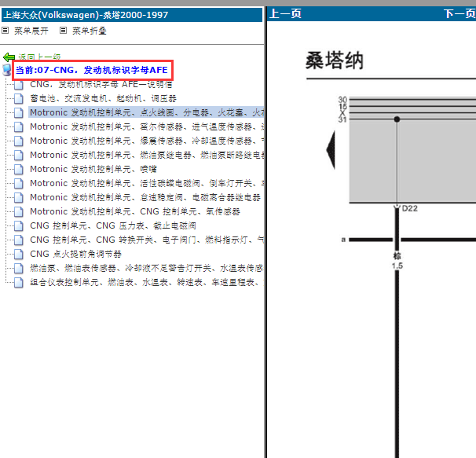This screenshot has height=458, width=476.
Task: Click the 桑塔纳 heading in the diagram
Action: (335, 60)
